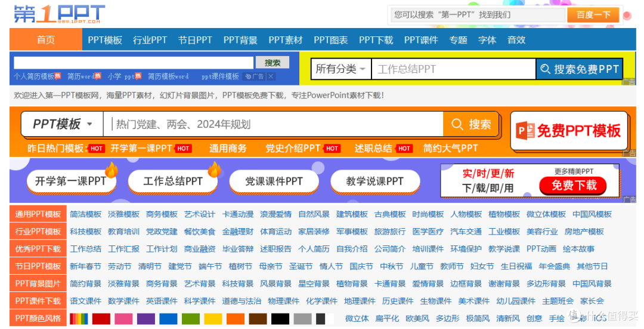Open the 所有分类 category dropdown
This screenshot has width=644, height=329.
click(341, 69)
